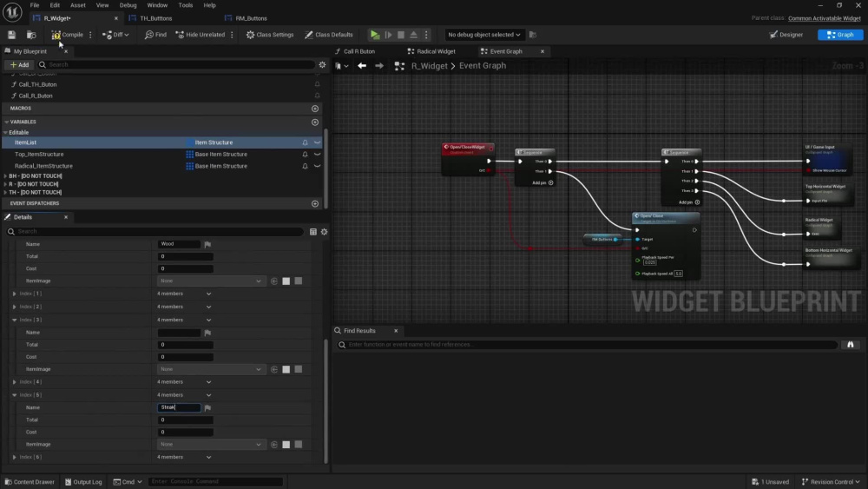Click the flag icon beside Wood name

point(207,244)
